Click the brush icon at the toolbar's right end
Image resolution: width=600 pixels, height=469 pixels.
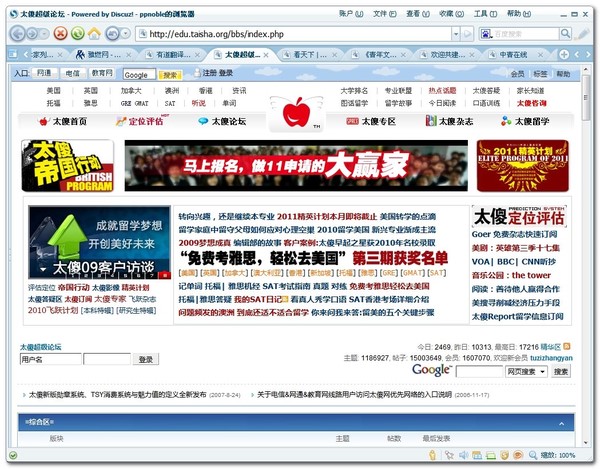pos(583,34)
